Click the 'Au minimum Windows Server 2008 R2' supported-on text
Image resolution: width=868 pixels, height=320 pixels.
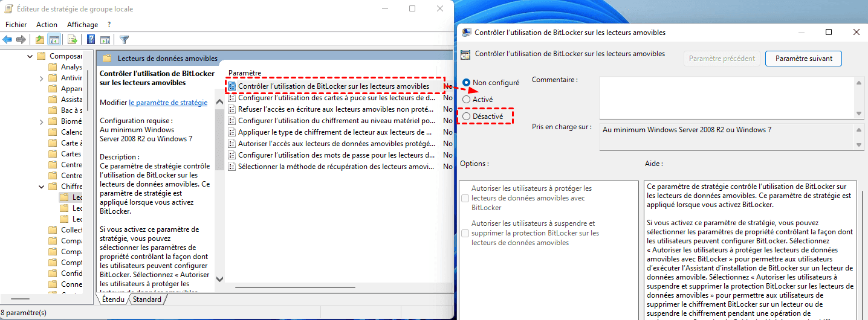pyautogui.click(x=687, y=129)
